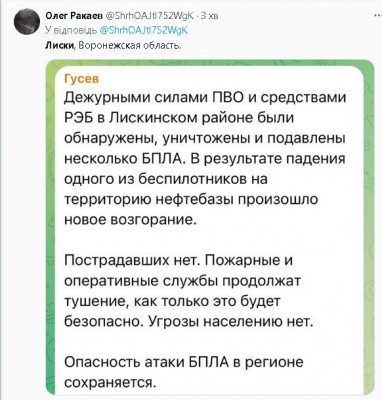Click the line оперативные службы продолжат

(182, 281)
